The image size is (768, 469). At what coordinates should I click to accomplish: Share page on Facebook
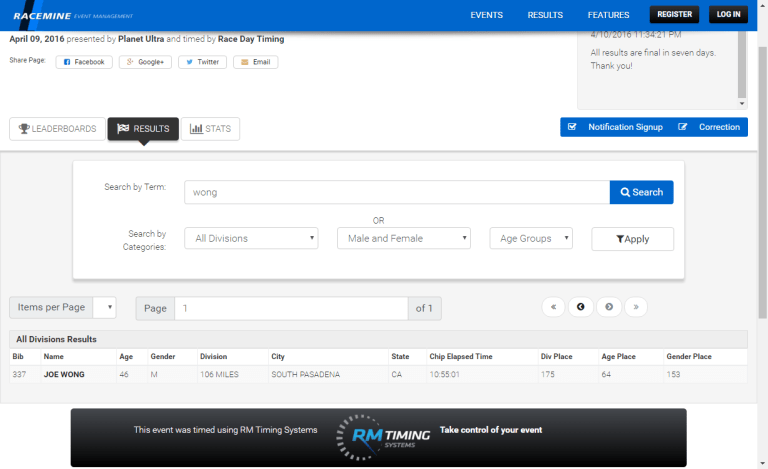click(83, 62)
